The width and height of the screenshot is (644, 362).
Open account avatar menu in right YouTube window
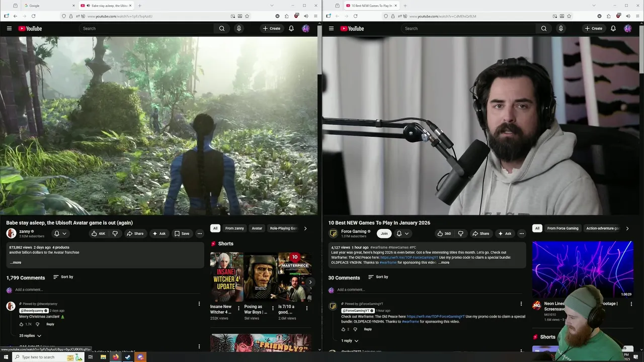628,29
